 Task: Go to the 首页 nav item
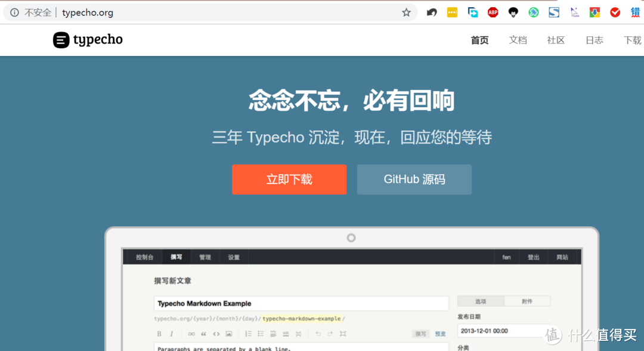[x=479, y=41]
